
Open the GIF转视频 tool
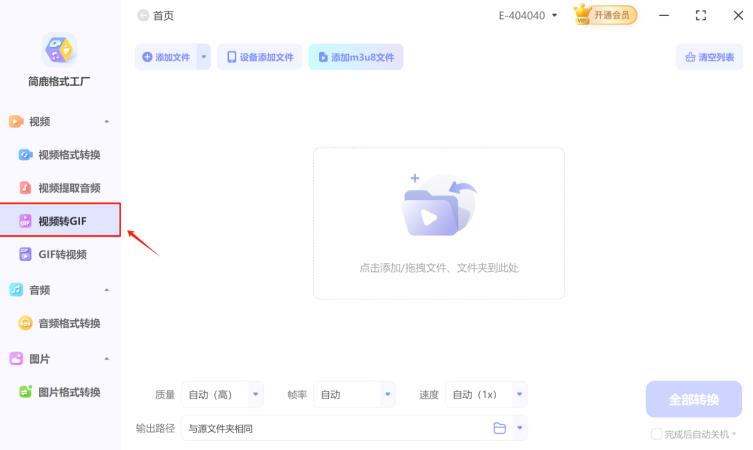[60, 254]
